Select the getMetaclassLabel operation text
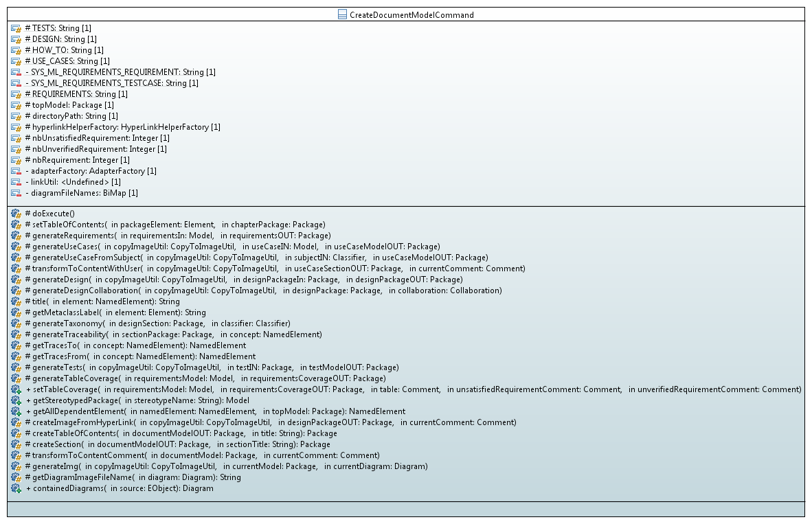 click(x=115, y=312)
